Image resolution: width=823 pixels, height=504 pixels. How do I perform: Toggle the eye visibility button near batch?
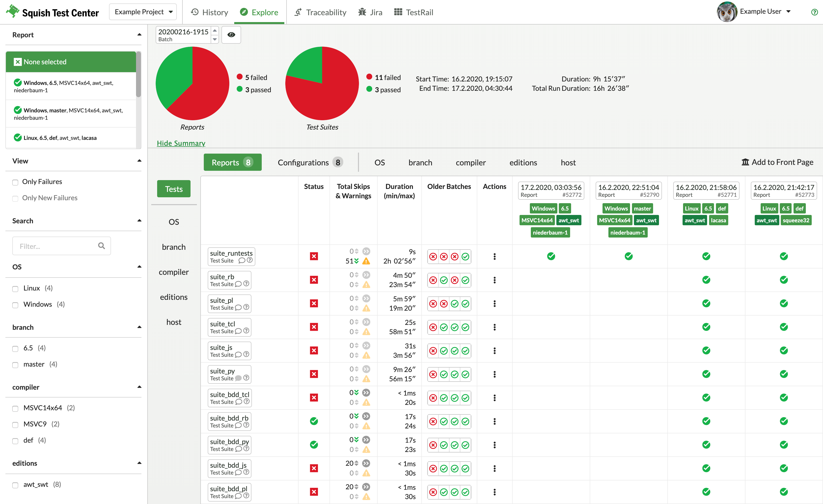point(231,35)
